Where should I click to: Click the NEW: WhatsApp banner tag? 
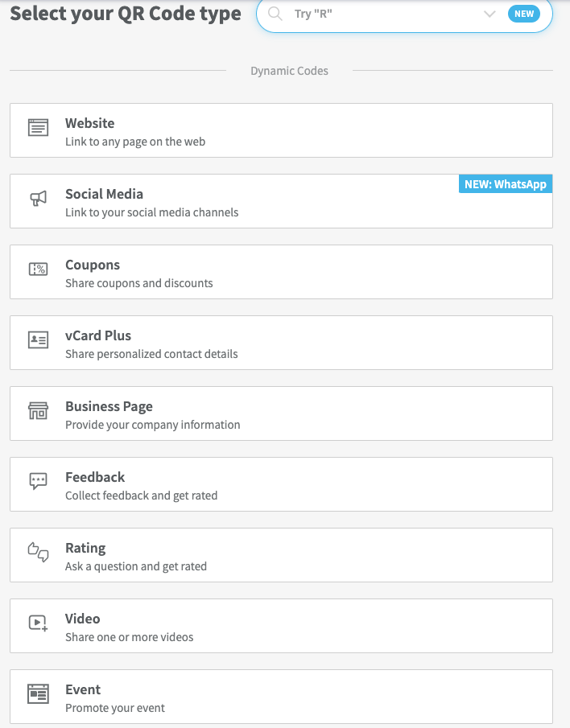[x=506, y=184]
